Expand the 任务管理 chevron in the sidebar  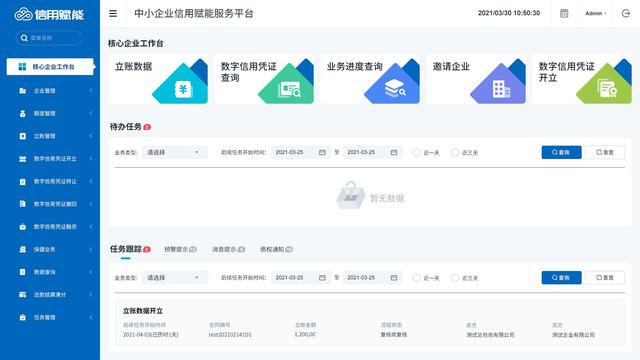tap(91, 317)
